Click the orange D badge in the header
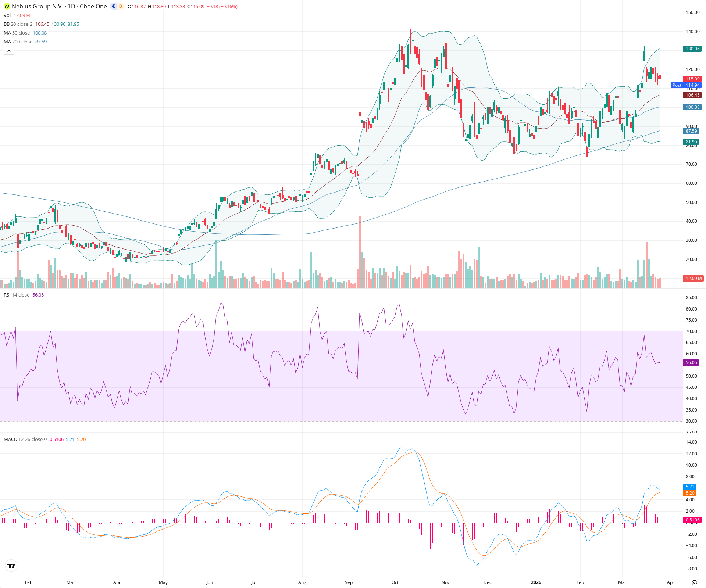 pyautogui.click(x=120, y=6)
